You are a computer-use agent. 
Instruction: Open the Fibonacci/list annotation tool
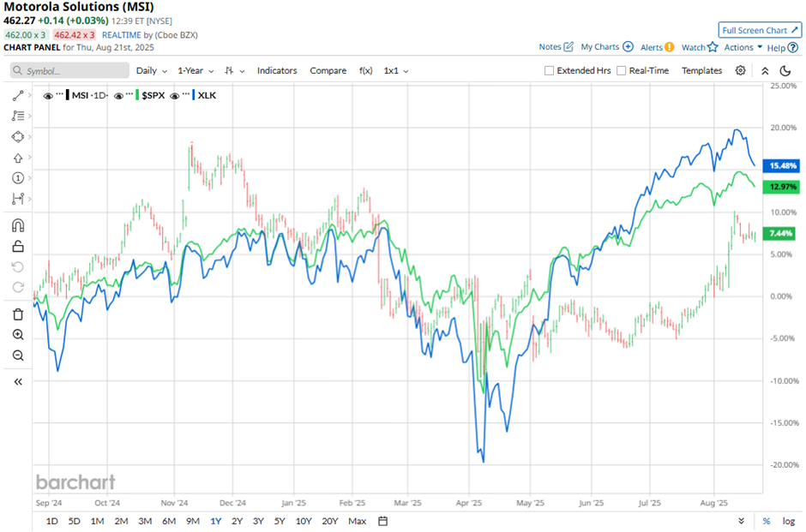tap(17, 116)
